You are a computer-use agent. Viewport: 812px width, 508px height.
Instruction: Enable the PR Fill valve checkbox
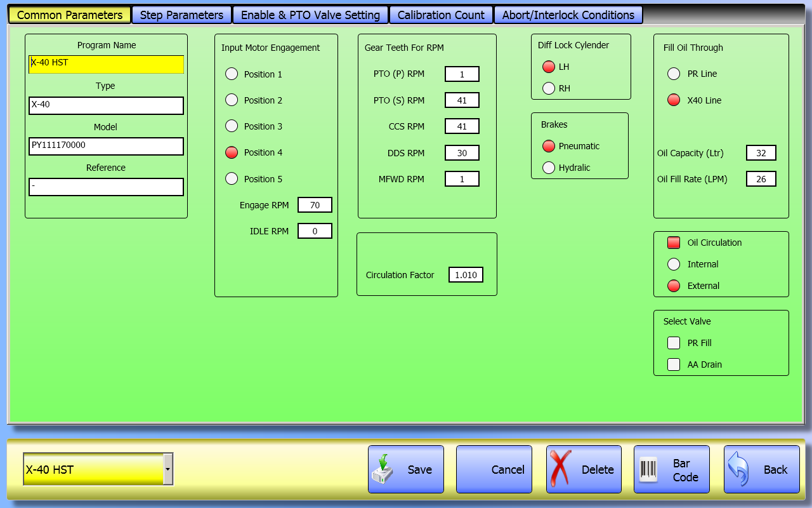(x=674, y=343)
